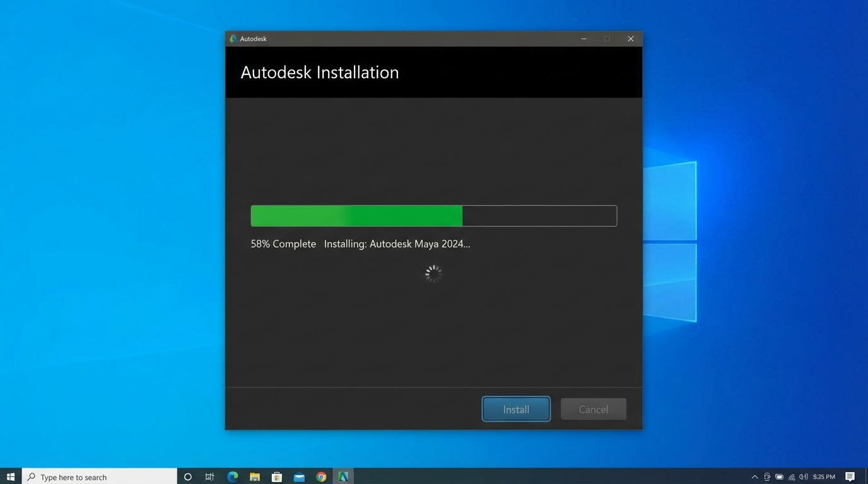Click the volume speaker icon in system tray
Image resolution: width=868 pixels, height=484 pixels.
click(803, 477)
